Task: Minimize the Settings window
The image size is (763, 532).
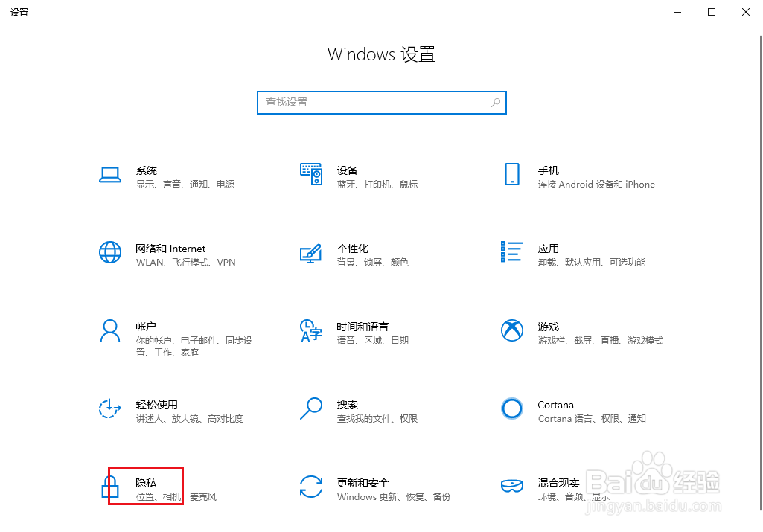Action: coord(677,12)
